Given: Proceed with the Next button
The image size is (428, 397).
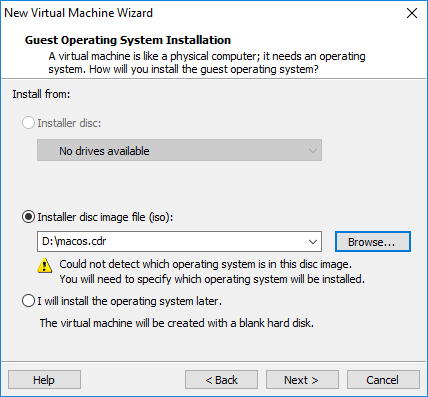Looking at the screenshot, I should pos(302,379).
